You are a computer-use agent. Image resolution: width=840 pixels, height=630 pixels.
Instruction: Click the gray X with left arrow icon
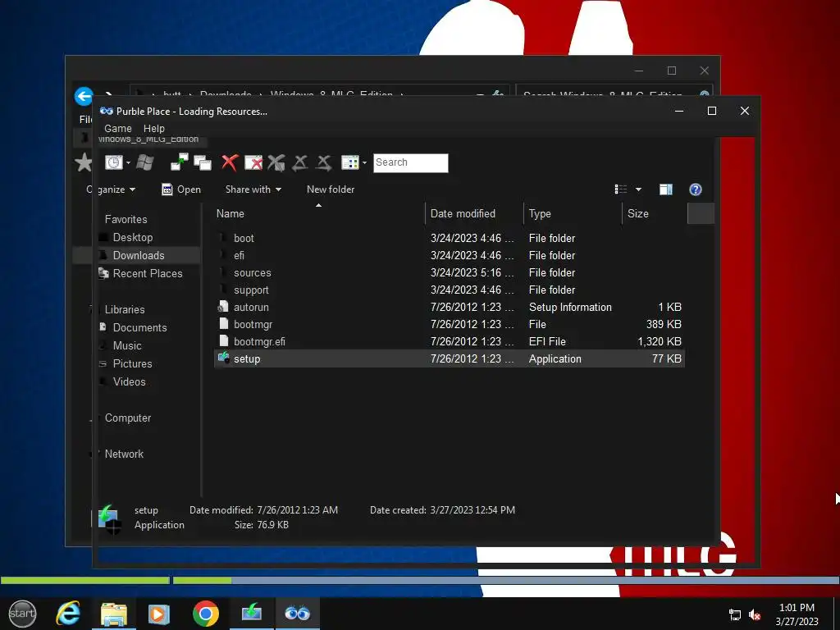point(300,163)
